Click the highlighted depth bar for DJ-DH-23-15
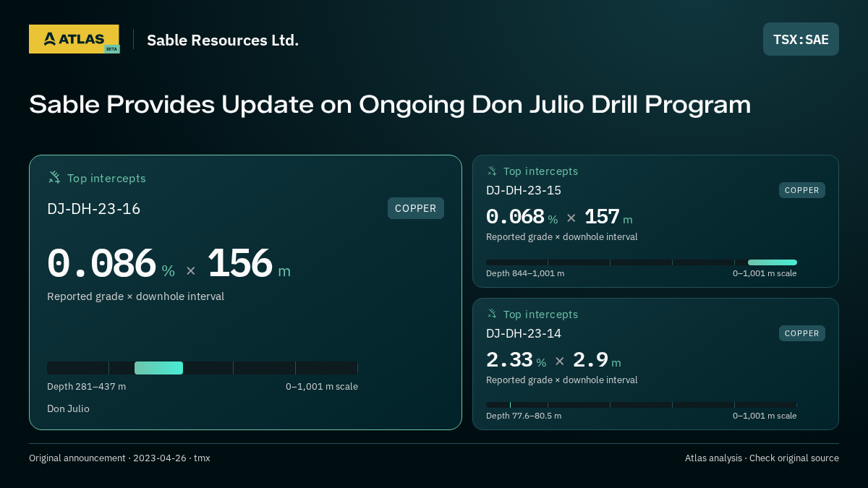868x488 pixels. 773,262
